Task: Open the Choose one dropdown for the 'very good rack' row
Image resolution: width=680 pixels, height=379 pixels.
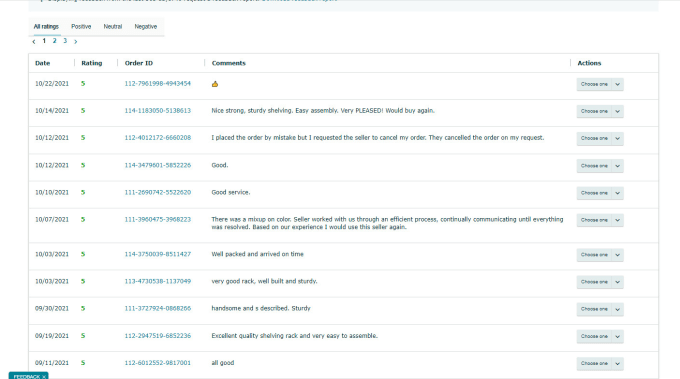Action: coord(600,282)
